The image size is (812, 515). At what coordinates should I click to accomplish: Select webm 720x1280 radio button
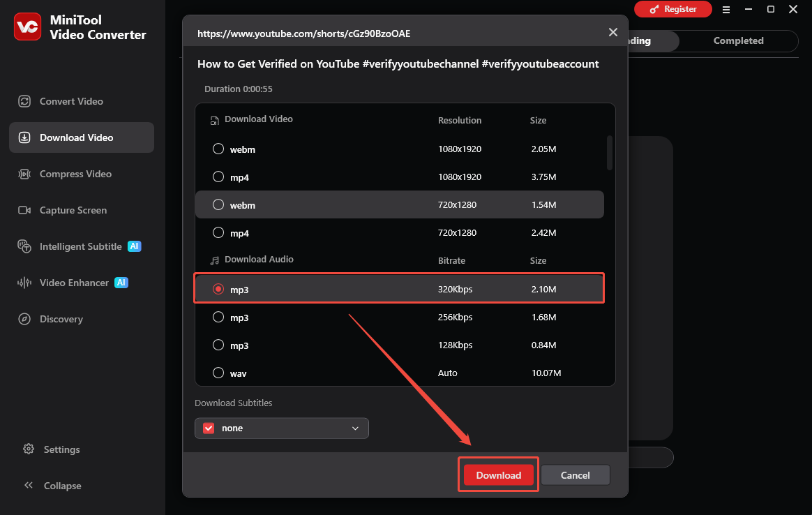218,205
